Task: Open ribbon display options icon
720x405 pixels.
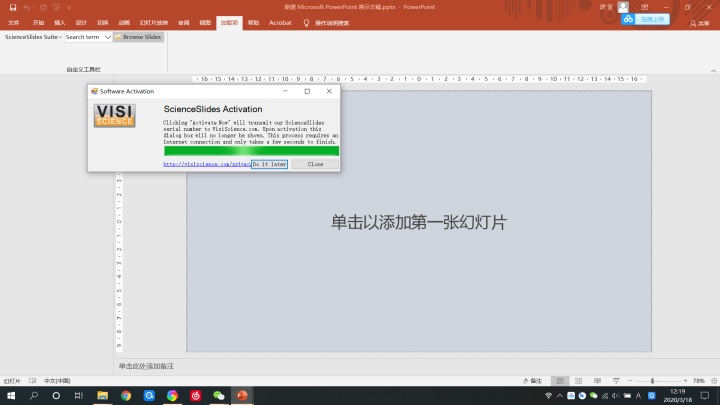Action: (645, 7)
